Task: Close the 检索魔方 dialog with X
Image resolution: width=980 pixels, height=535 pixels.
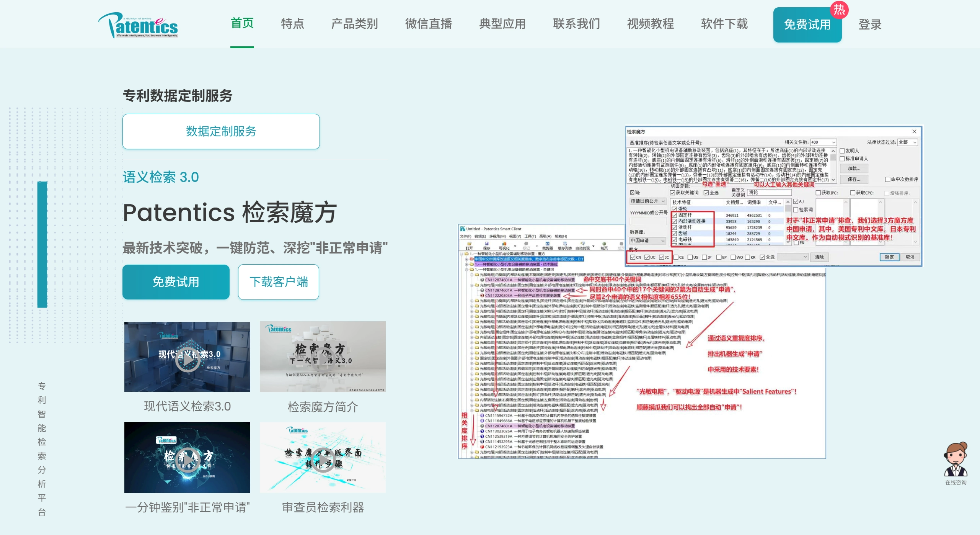Action: (x=914, y=131)
